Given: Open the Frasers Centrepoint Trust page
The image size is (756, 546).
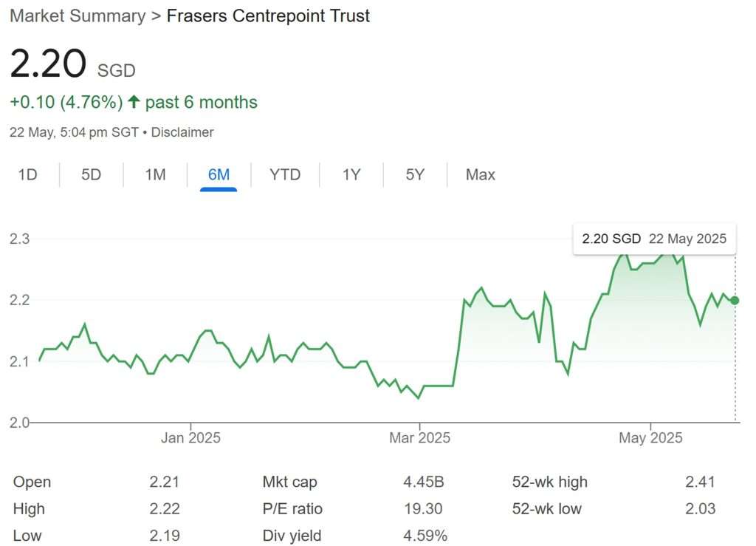Looking at the screenshot, I should 268,16.
